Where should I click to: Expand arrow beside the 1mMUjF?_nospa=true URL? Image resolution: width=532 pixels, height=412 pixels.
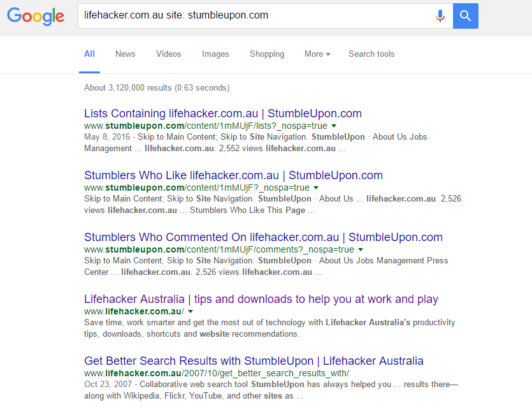tap(316, 188)
